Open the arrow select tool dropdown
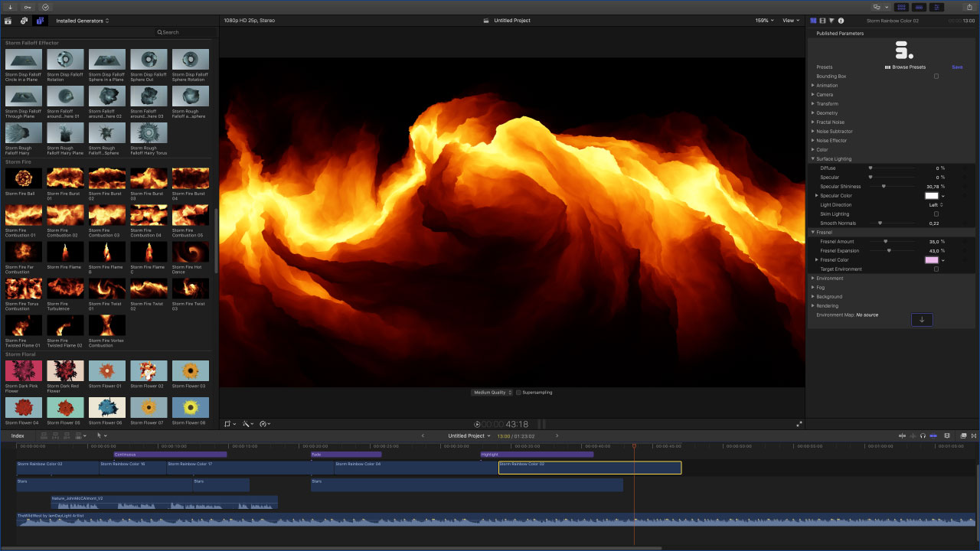This screenshot has height=551, width=980. point(102,435)
